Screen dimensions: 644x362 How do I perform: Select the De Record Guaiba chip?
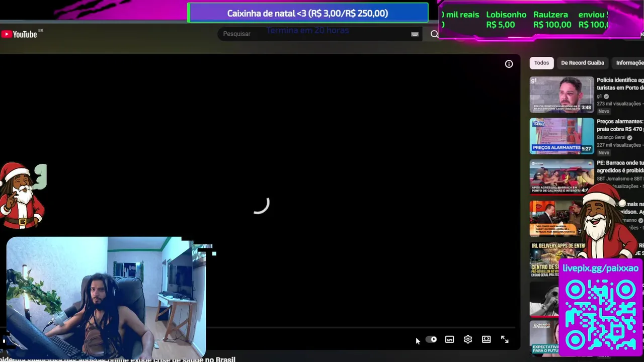583,63
